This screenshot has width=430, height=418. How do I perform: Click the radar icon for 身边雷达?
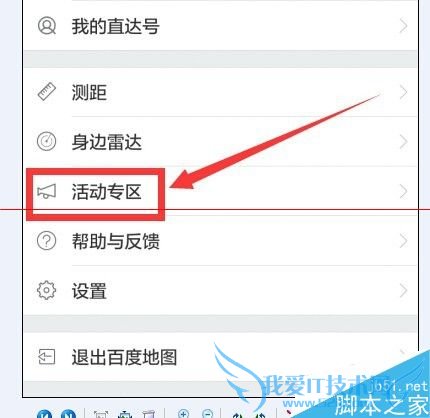coord(46,141)
